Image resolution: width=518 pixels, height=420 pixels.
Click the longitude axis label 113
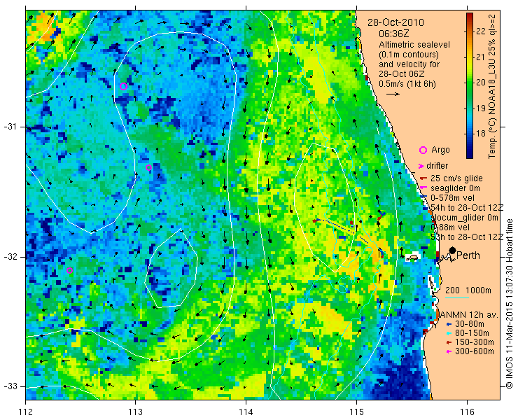pyautogui.click(x=135, y=412)
